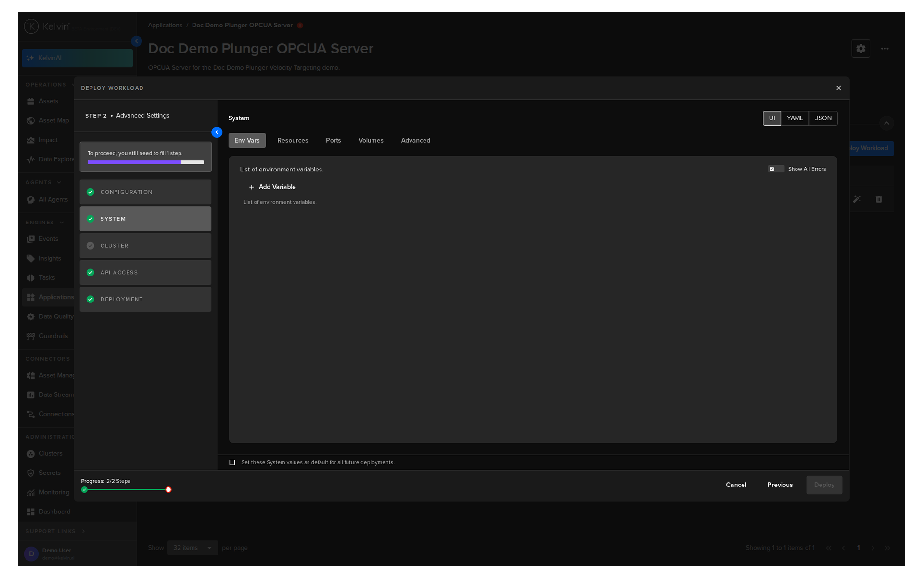Open the three-dots more options menu
The width and height of the screenshot is (924, 578).
point(885,49)
